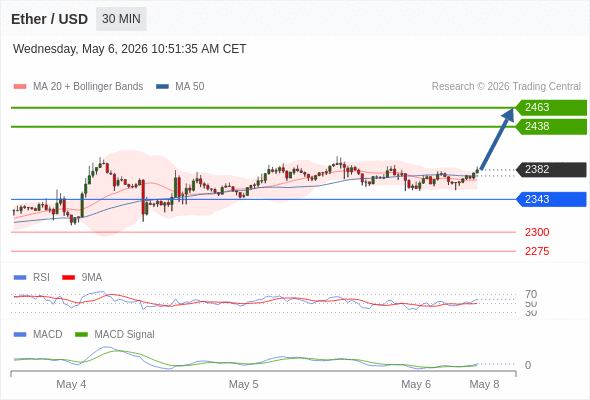Click the RSI legend color marker
The height and width of the screenshot is (400, 590).
point(20,277)
